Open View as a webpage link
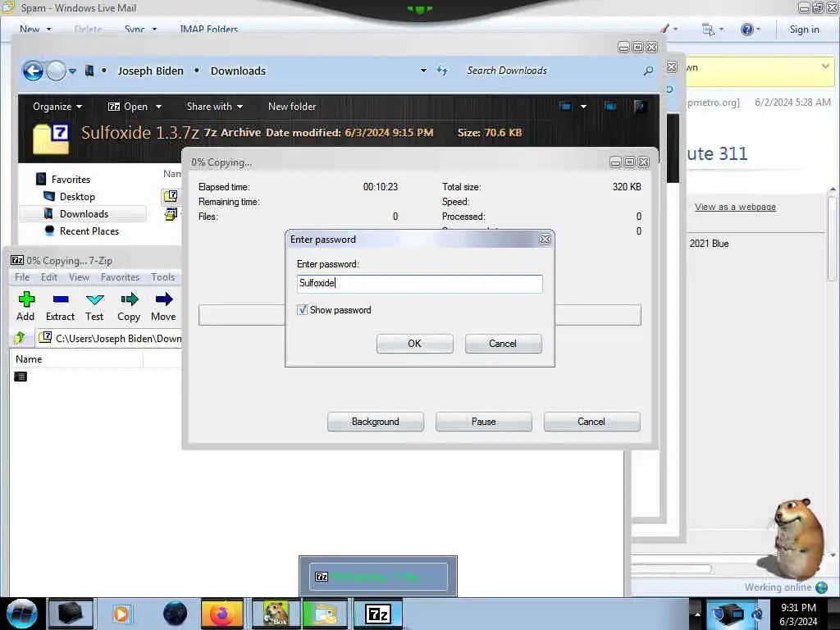 click(x=735, y=207)
